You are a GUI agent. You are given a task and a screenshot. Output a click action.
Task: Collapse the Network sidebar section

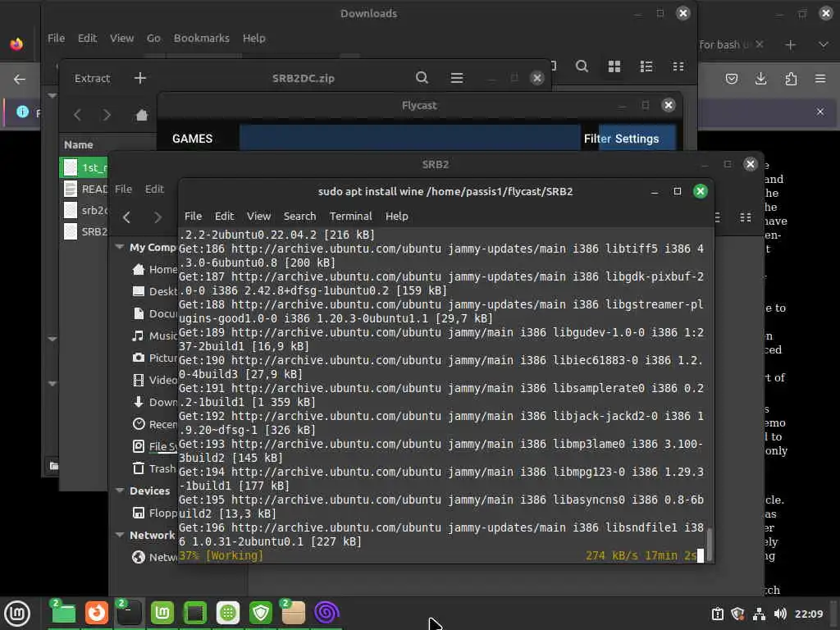(120, 535)
